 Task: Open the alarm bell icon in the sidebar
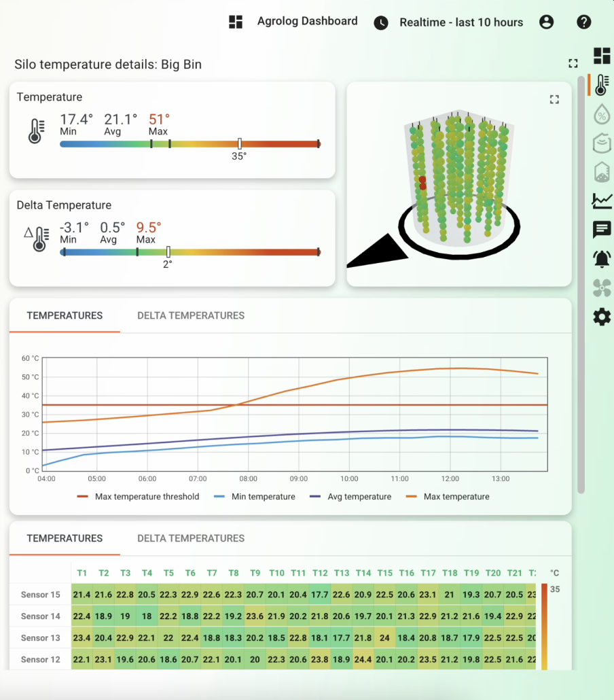(x=602, y=259)
